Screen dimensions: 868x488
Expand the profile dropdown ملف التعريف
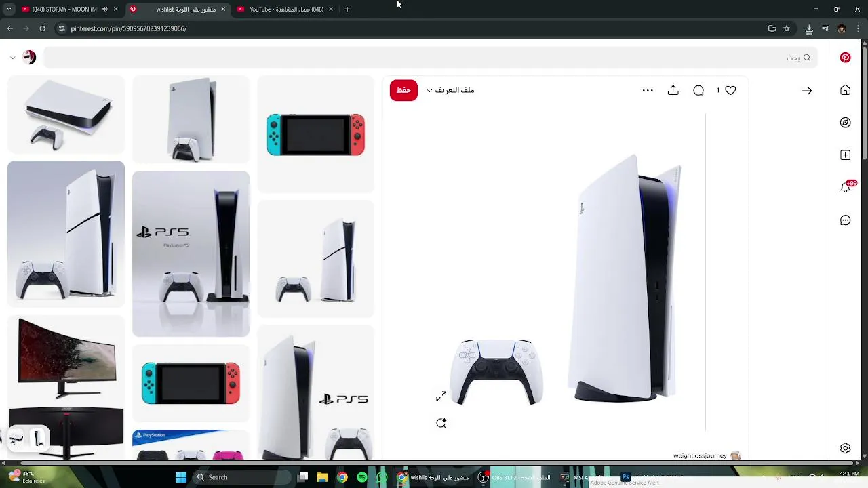[450, 90]
